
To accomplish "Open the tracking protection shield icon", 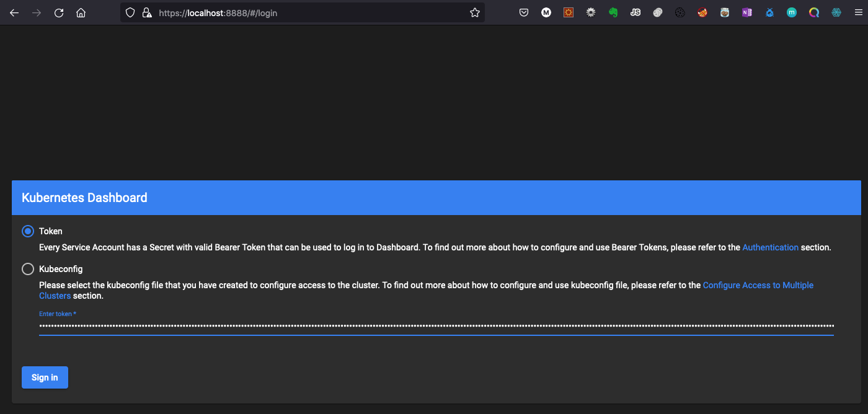I will click(x=130, y=12).
